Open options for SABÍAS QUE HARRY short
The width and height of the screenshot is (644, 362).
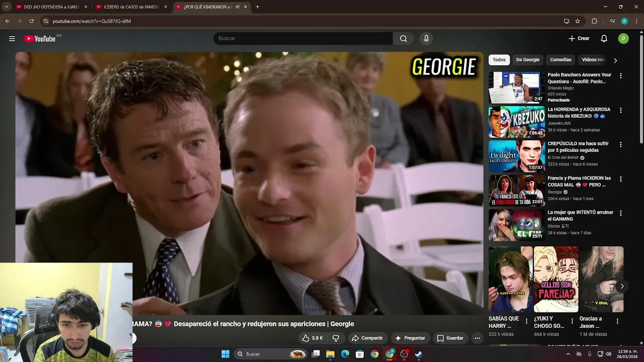click(x=527, y=321)
